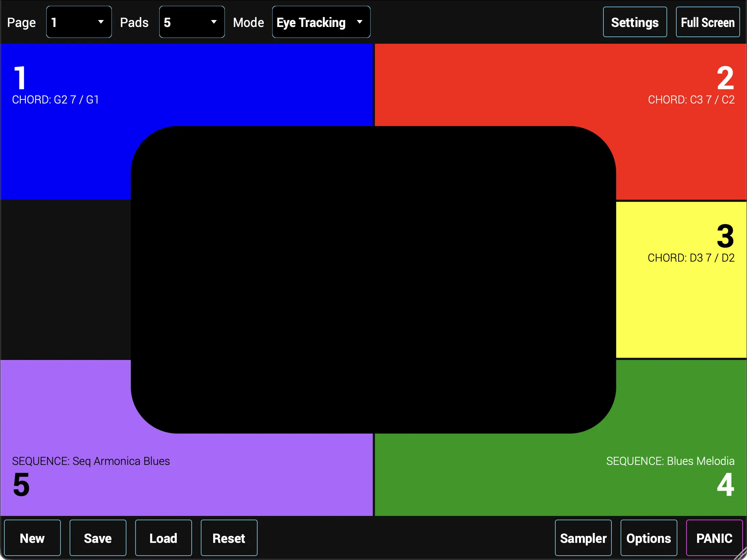The image size is (747, 560).
Task: Open the Options menu
Action: [x=648, y=537]
